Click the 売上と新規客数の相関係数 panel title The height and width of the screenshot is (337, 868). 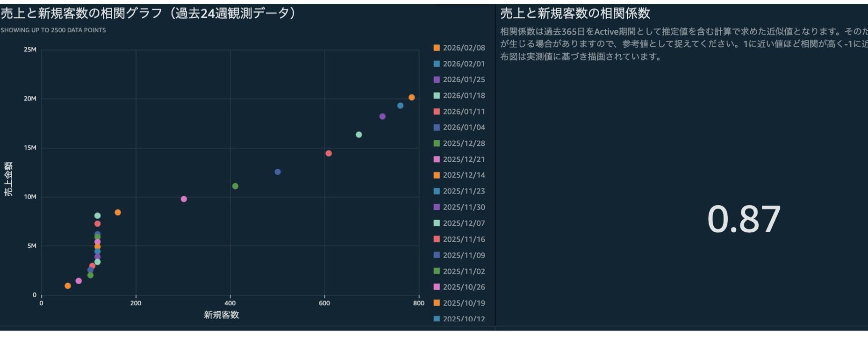click(575, 14)
